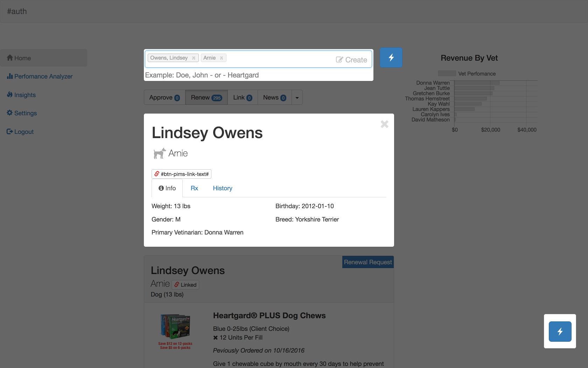Close the Lindsey Owens patient card
Image resolution: width=588 pixels, height=368 pixels.
coord(384,124)
